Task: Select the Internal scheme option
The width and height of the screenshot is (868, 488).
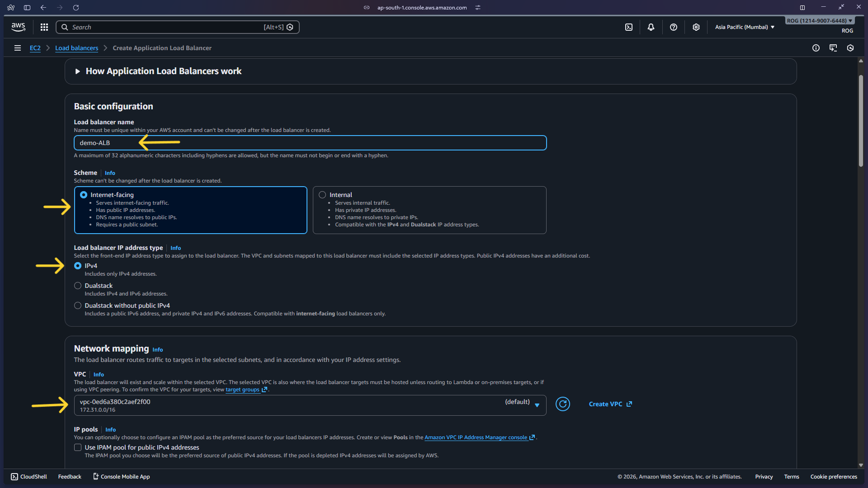Action: [322, 195]
